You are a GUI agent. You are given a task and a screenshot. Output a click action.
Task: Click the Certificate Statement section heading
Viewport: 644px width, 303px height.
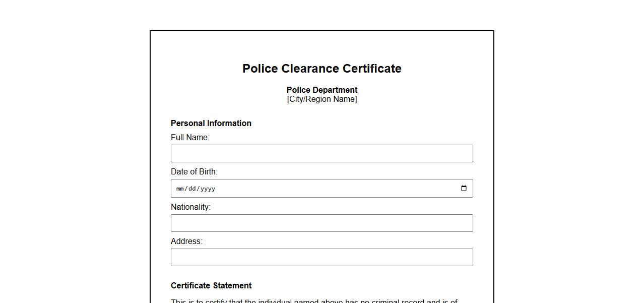[x=211, y=286]
